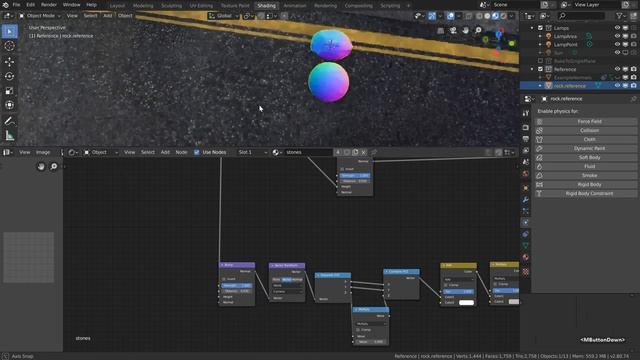The height and width of the screenshot is (360, 640).
Task: Enable Soft Body physics
Action: (x=586, y=158)
